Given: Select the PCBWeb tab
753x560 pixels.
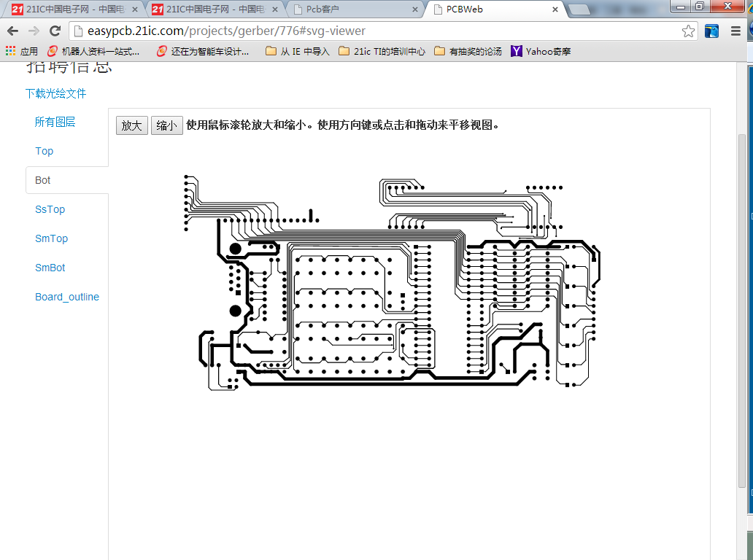Looking at the screenshot, I should pyautogui.click(x=495, y=9).
